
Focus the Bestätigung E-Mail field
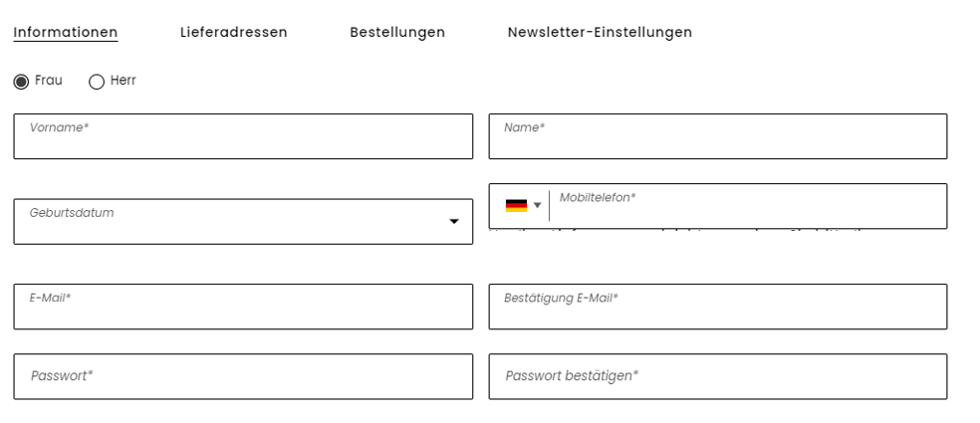(718, 307)
